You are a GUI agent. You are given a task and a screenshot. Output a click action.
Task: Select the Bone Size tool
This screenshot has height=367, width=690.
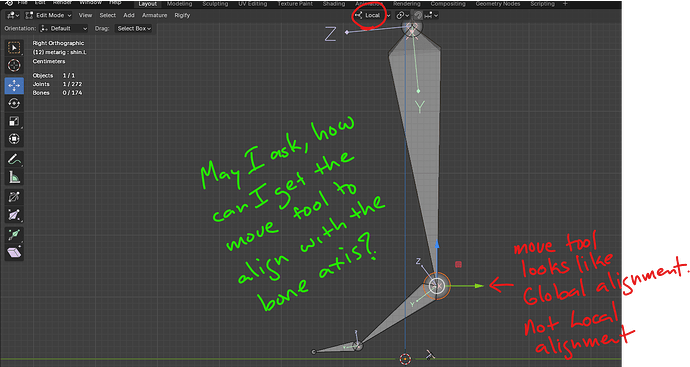click(14, 215)
